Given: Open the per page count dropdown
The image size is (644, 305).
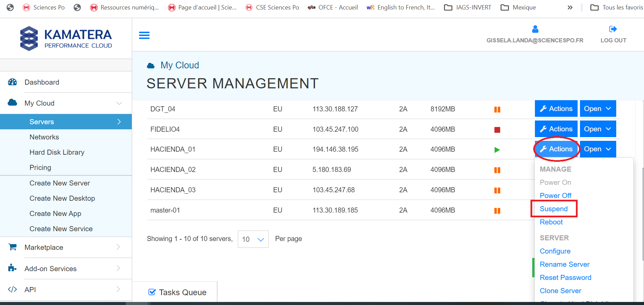Looking at the screenshot, I should pyautogui.click(x=253, y=239).
